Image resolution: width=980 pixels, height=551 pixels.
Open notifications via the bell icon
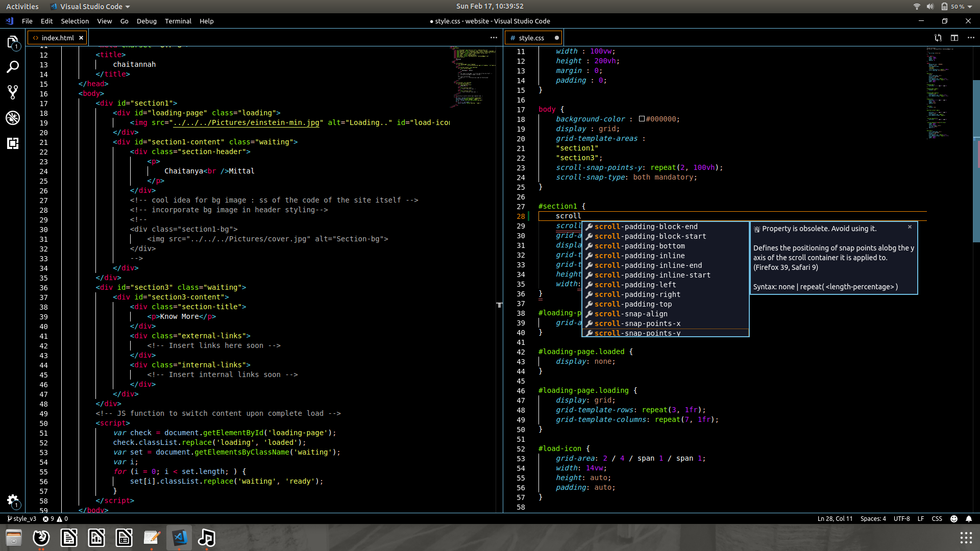[x=970, y=518]
